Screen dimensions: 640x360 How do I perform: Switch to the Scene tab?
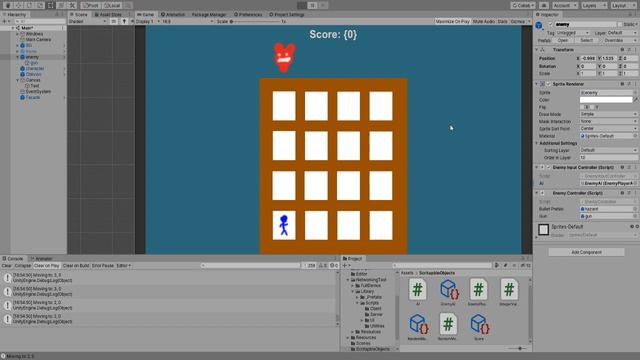(78, 14)
